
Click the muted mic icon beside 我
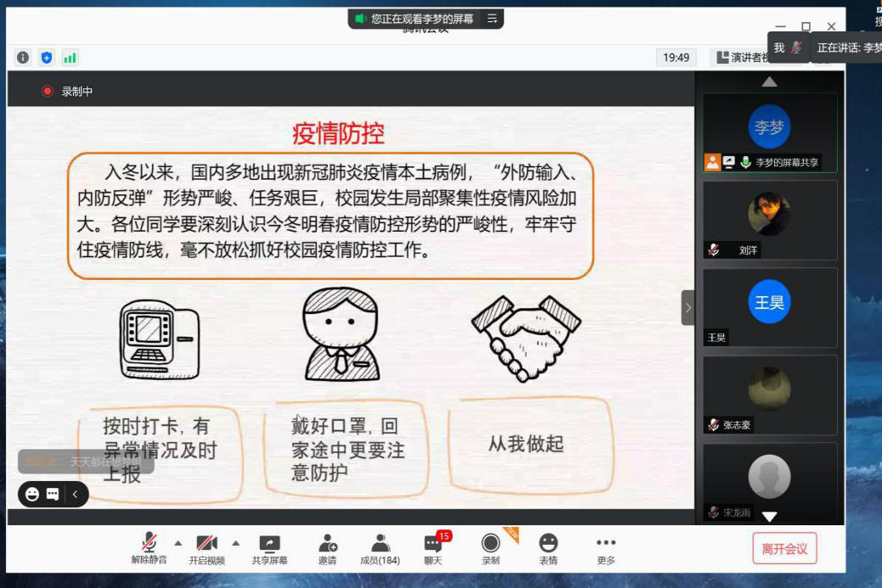pos(796,48)
